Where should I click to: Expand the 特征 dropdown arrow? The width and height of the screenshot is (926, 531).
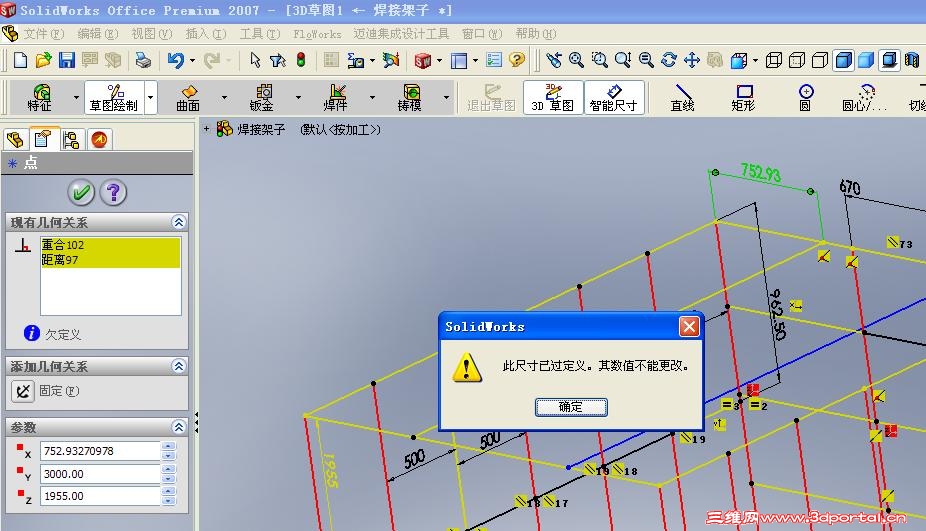pos(76,97)
